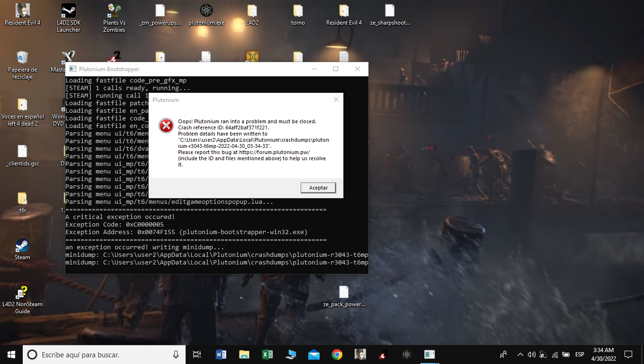The height and width of the screenshot is (364, 644).
Task: Select the L4D2 NonSteam Guide icon
Action: coord(22,300)
